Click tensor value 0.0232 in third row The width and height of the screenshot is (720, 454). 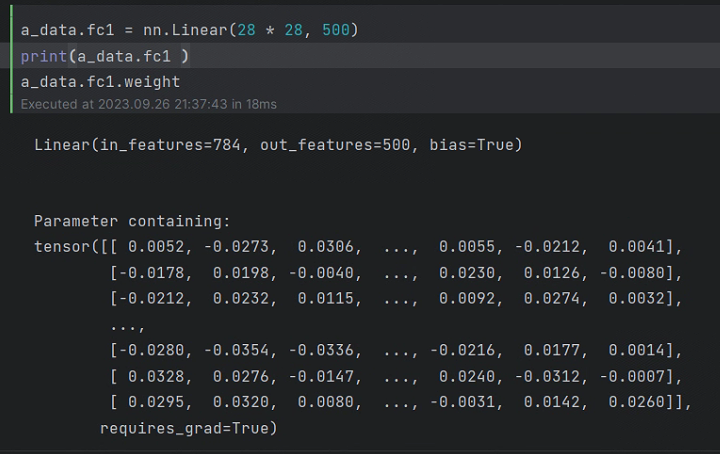[240, 299]
